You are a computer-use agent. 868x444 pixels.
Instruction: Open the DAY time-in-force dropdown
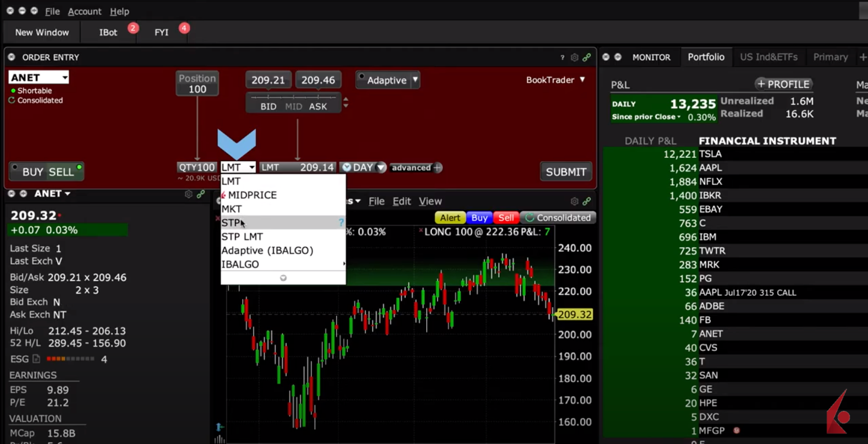point(381,167)
